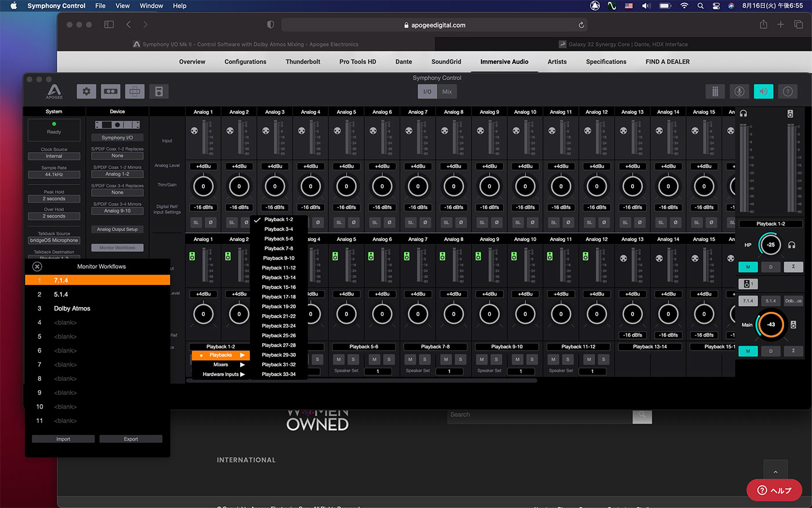
Task: Dim the Main output with D button
Action: 770,351
